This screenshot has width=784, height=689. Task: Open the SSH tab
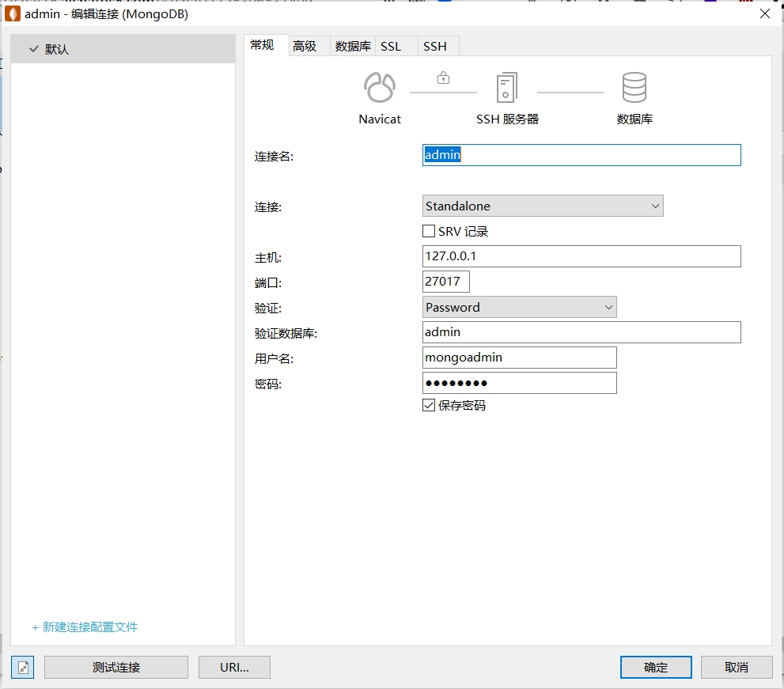[x=438, y=46]
